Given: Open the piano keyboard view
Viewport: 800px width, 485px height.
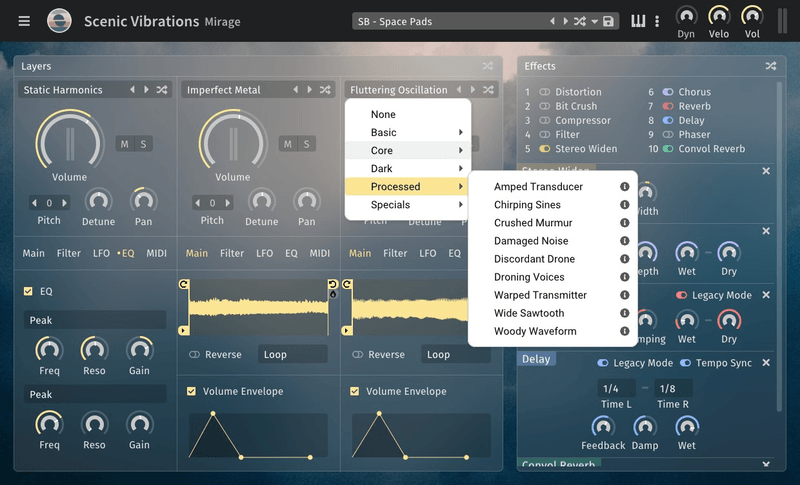Looking at the screenshot, I should pos(638,21).
